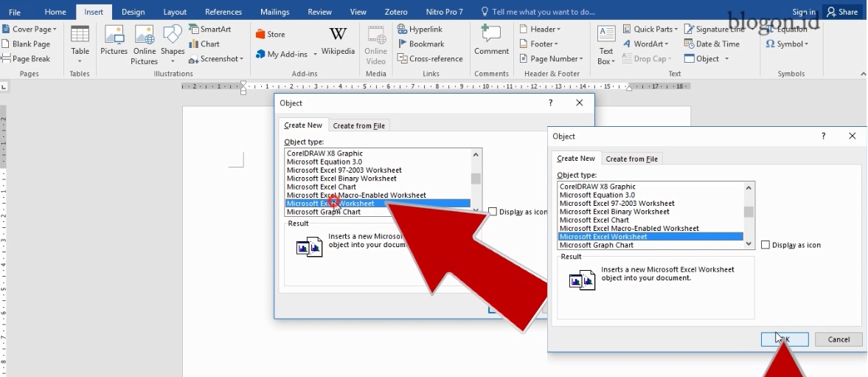
Task: Expand the My Add-ins dropdown arrow
Action: tap(315, 55)
